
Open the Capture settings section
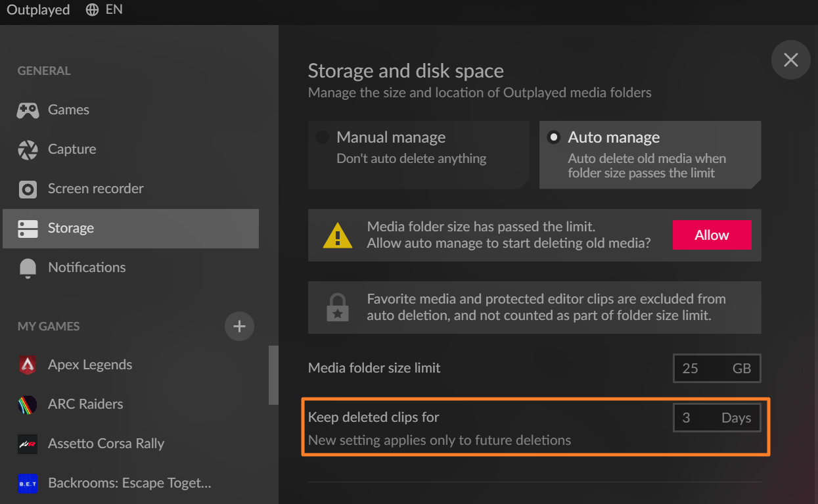pyautogui.click(x=131, y=149)
